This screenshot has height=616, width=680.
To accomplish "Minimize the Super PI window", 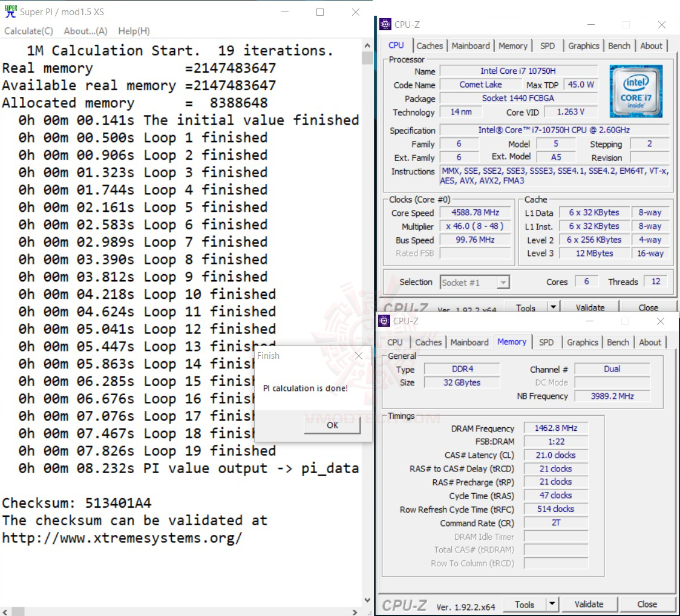I will point(285,12).
